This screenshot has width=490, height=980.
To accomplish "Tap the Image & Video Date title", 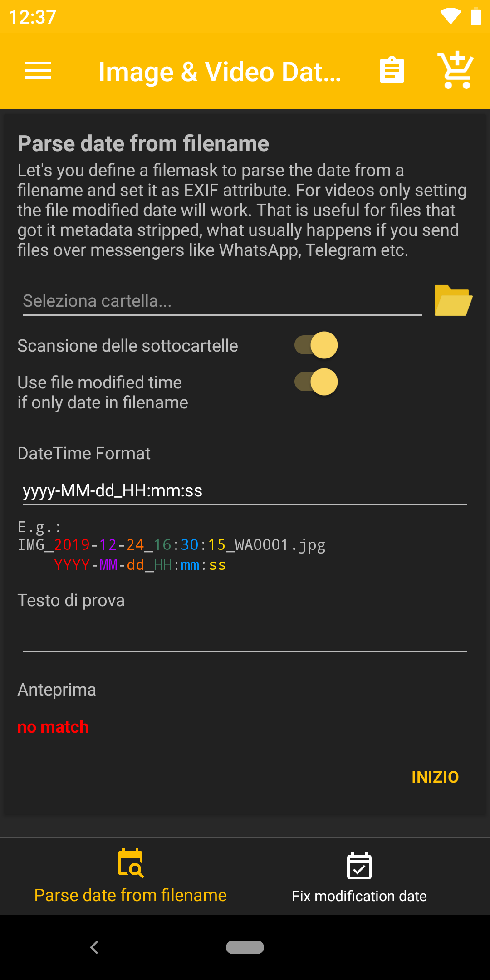I will pyautogui.click(x=220, y=72).
